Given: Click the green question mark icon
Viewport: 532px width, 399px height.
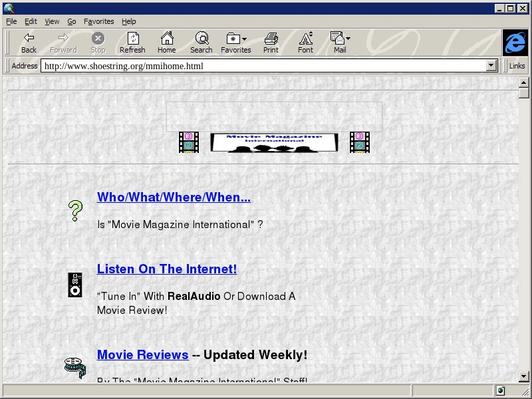Looking at the screenshot, I should (75, 210).
